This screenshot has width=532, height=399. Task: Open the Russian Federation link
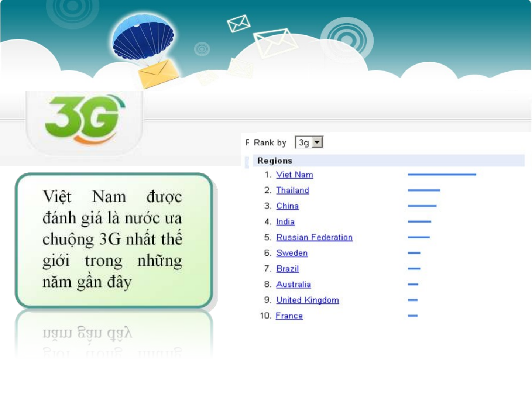click(314, 237)
